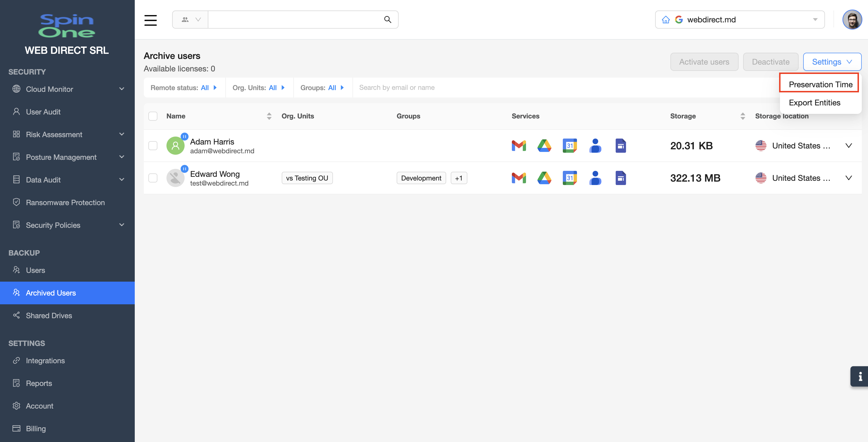Select Adam Harris's row checkbox

[x=153, y=146]
